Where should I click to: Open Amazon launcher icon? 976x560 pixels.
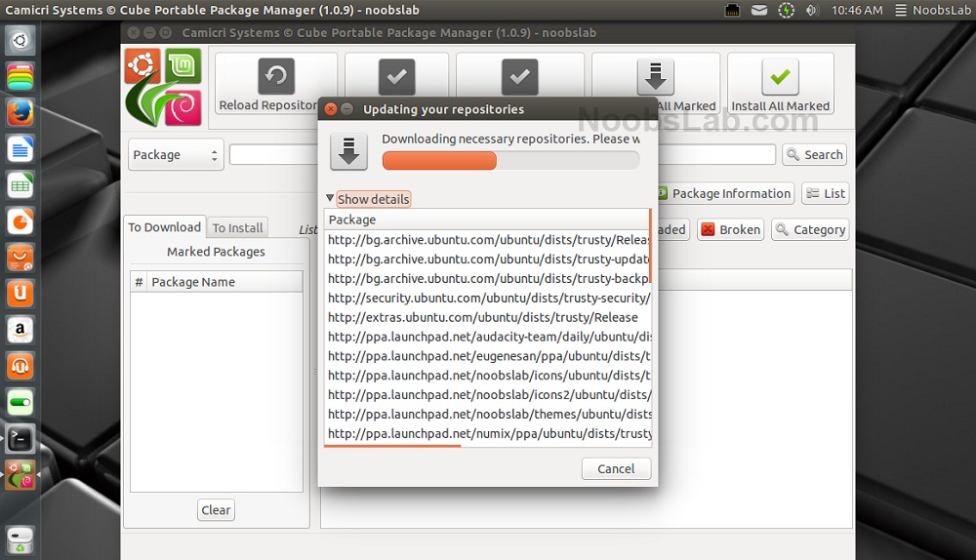20,329
